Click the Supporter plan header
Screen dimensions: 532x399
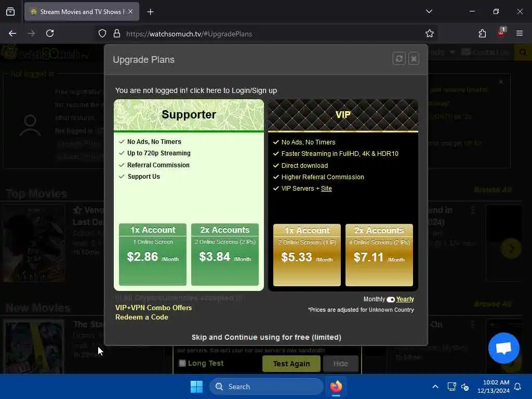click(x=189, y=115)
